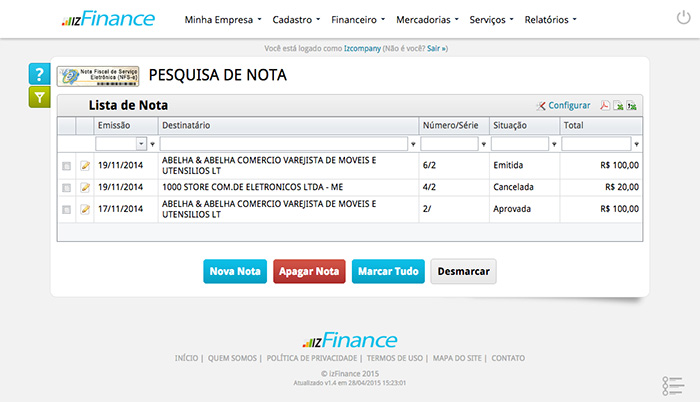
Task: Open the green filter funnel icon
Action: click(x=39, y=97)
